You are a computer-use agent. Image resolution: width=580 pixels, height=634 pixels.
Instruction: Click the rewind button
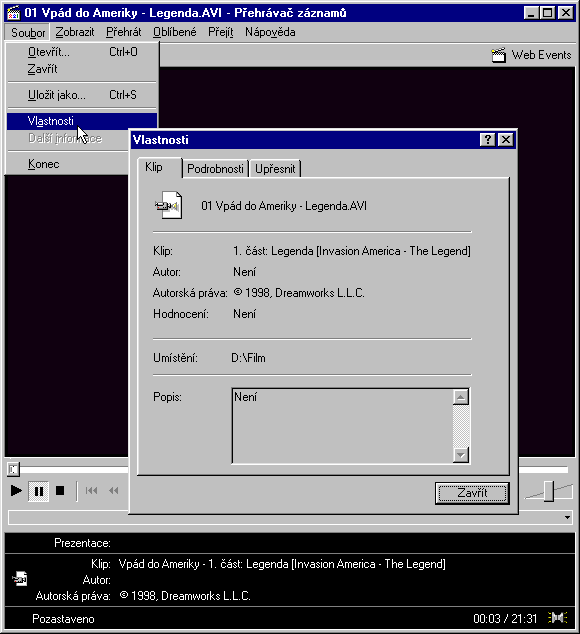114,491
